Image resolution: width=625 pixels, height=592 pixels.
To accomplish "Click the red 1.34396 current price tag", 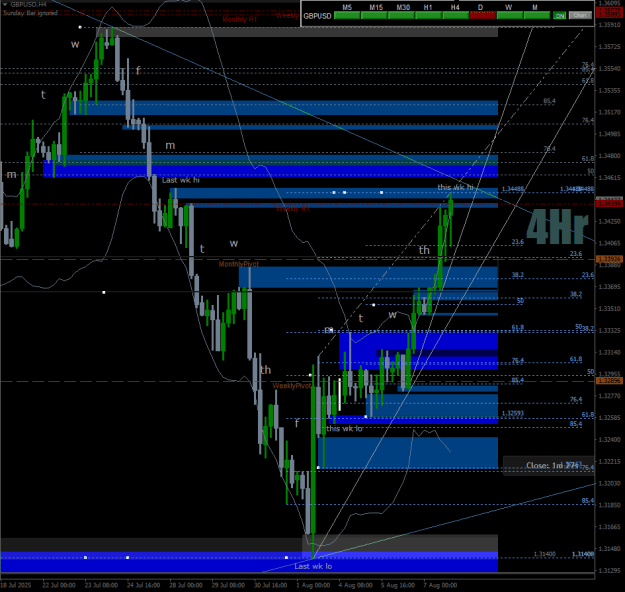I will 610,204.
